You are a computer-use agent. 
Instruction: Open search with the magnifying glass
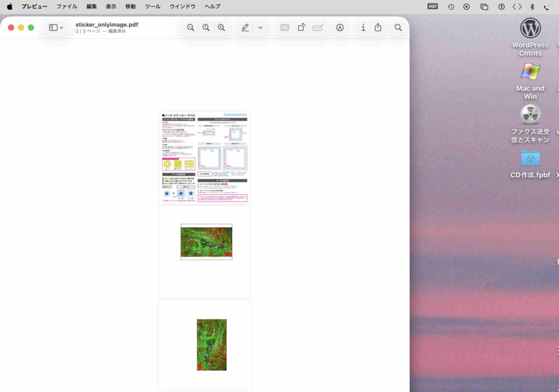click(x=399, y=27)
